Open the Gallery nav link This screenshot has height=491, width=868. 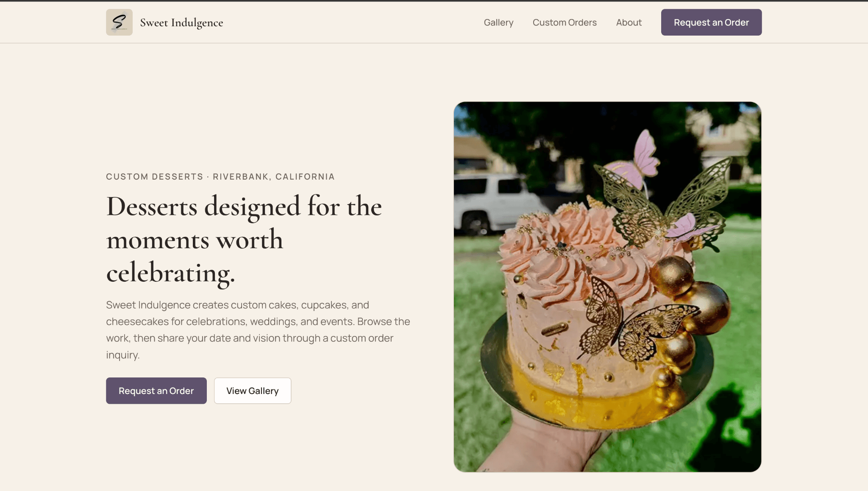point(498,22)
